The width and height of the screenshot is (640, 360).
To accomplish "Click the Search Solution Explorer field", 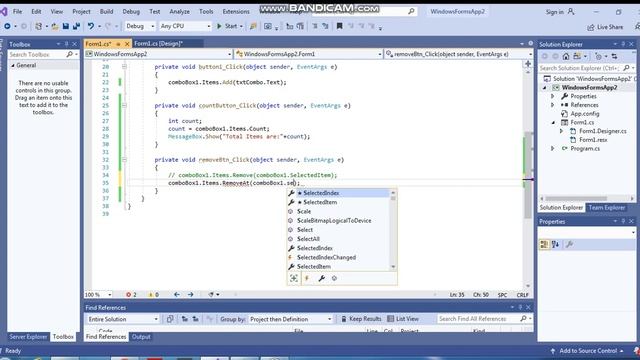I will 581,68.
